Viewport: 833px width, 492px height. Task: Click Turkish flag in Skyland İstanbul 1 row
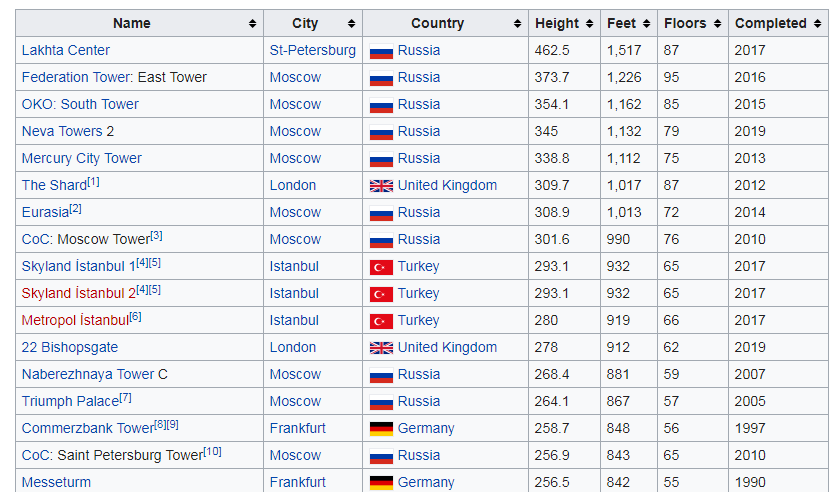tap(381, 267)
